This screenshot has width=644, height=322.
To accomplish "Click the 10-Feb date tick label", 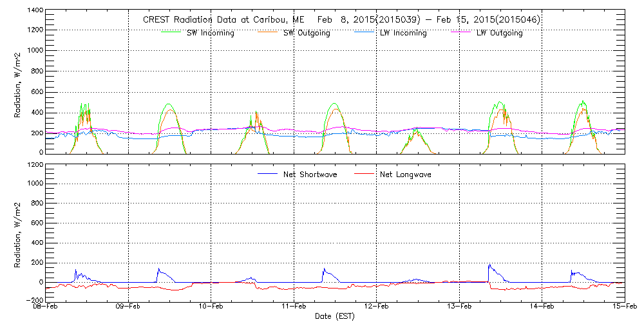I will (211, 307).
